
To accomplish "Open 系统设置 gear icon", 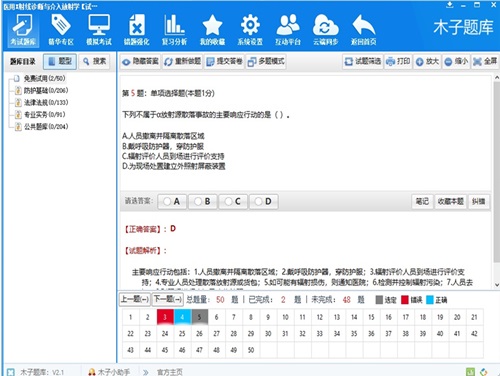I will click(250, 30).
